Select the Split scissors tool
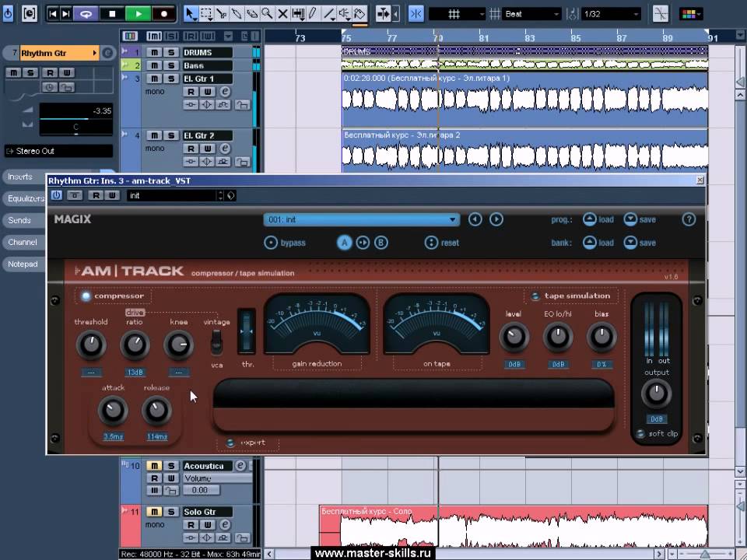Image resolution: width=747 pixels, height=560 pixels. 221,14
